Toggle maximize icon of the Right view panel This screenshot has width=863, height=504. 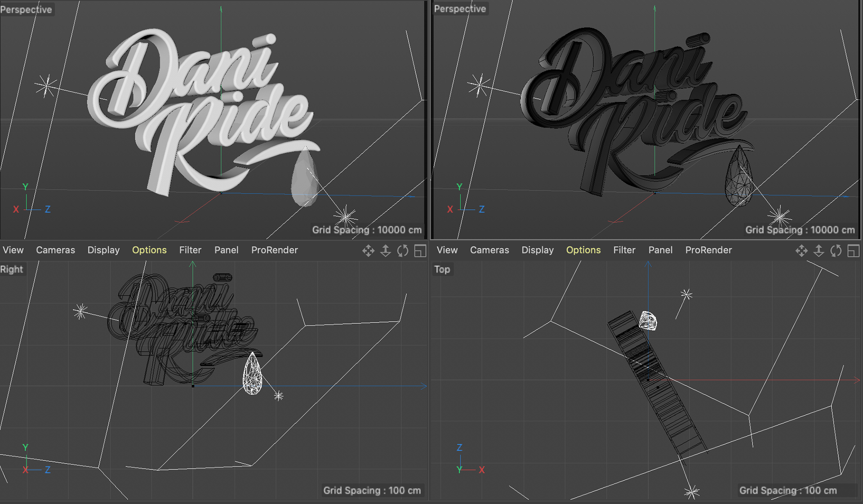pyautogui.click(x=420, y=251)
